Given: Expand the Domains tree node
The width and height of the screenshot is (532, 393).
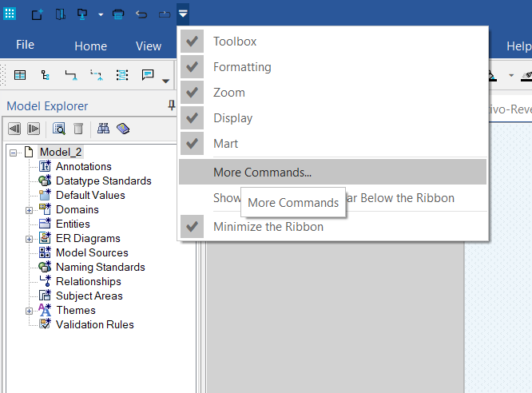Looking at the screenshot, I should (x=30, y=210).
